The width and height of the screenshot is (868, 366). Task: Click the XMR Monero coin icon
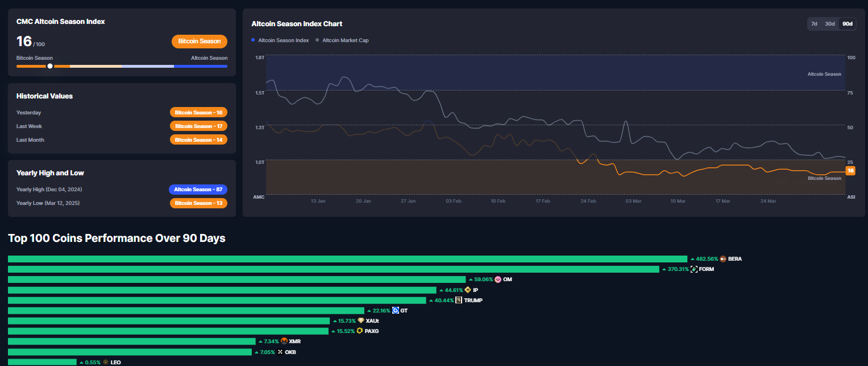click(284, 341)
